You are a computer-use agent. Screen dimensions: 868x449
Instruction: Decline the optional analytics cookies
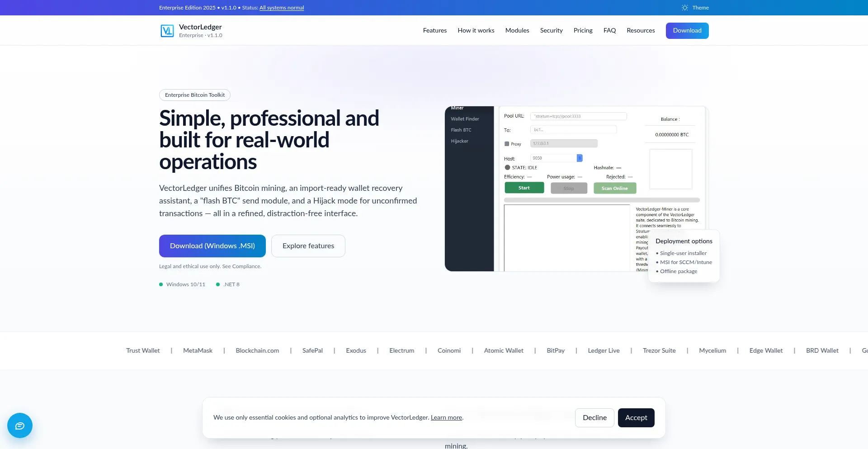click(x=594, y=418)
